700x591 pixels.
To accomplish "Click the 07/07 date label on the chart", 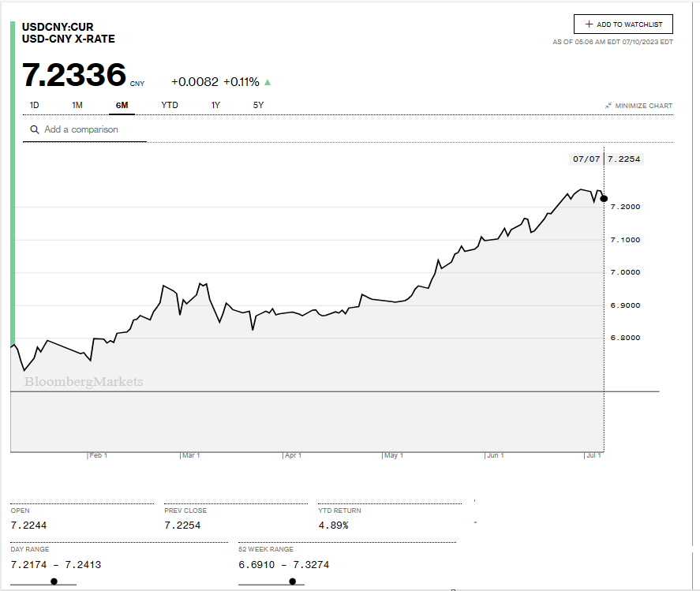I will (x=586, y=159).
